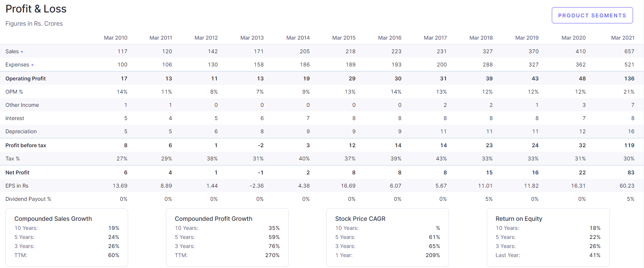Click the Stock Price CAGR card title

pyautogui.click(x=360, y=219)
